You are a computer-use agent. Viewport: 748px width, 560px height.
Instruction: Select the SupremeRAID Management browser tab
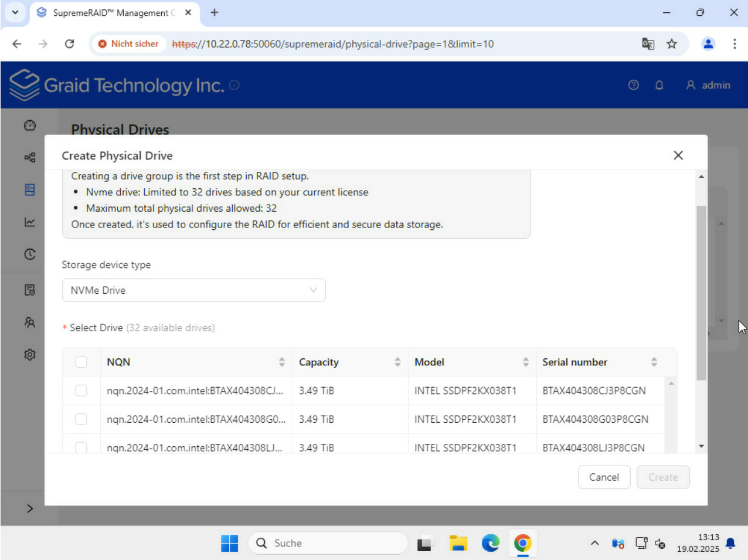coord(114,13)
